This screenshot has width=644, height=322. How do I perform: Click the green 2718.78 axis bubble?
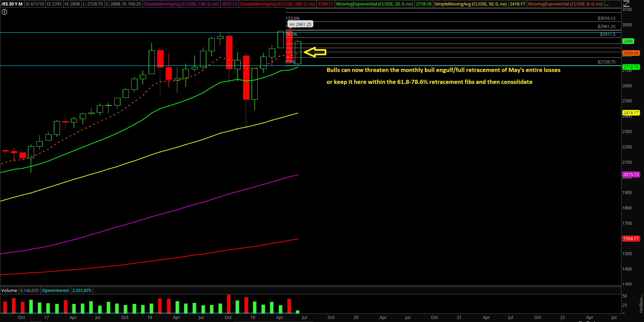coord(631,67)
